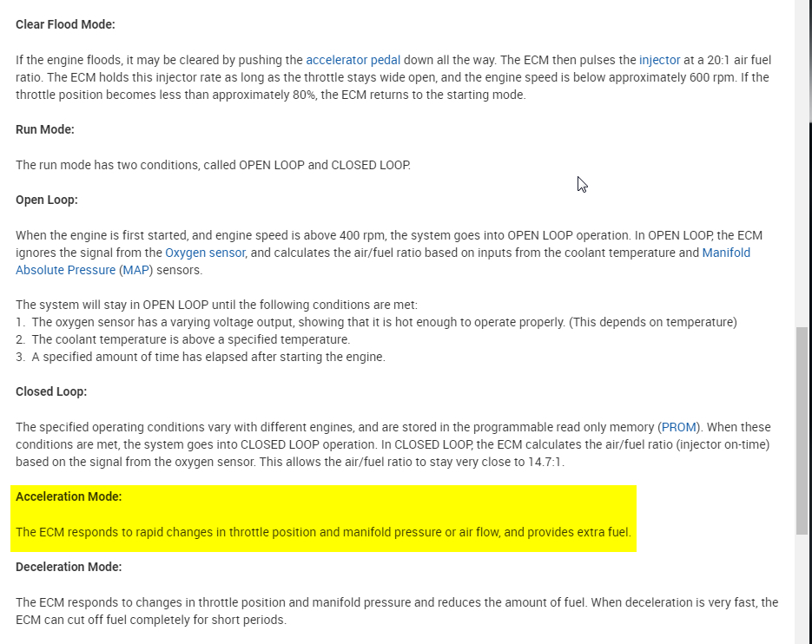Click list item about oxygen sensor varying voltage

point(376,322)
